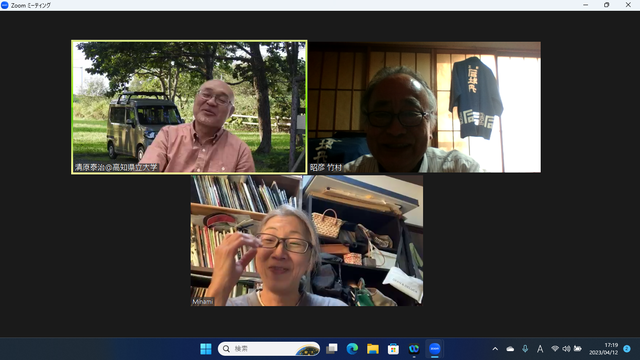Open File Explorer from taskbar
640x360 pixels.
tap(373, 349)
